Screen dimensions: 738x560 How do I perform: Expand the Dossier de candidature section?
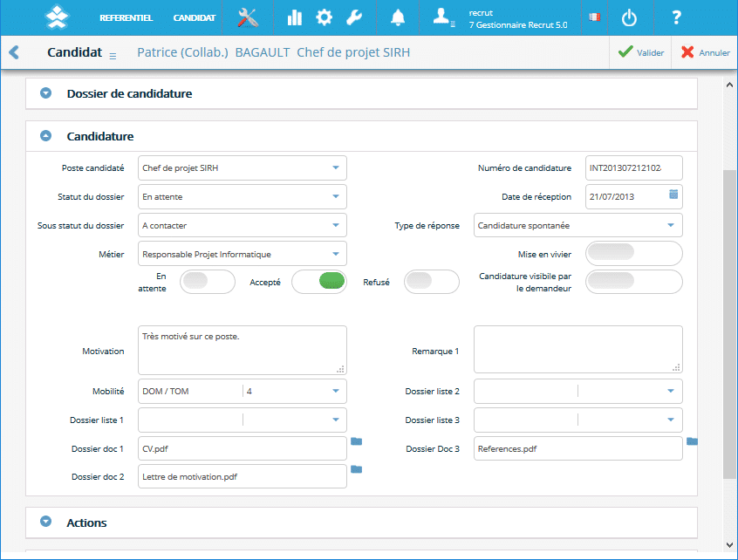click(45, 93)
